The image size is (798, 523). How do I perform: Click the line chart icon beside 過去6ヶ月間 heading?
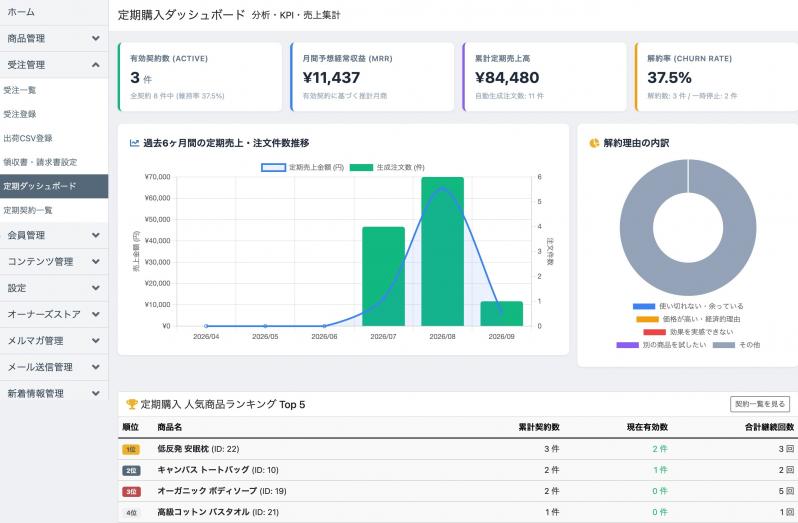[134, 143]
